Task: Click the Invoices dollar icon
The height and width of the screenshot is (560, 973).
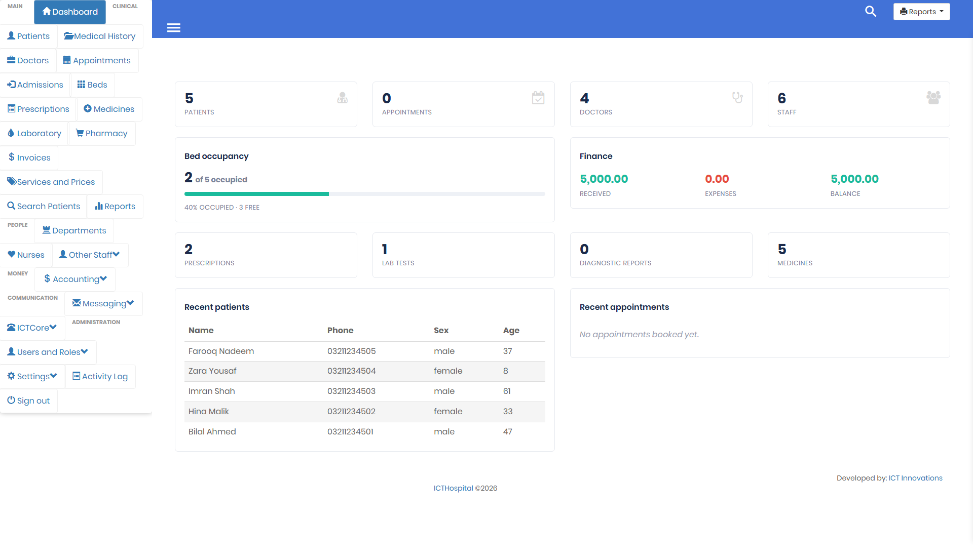Action: coord(11,157)
